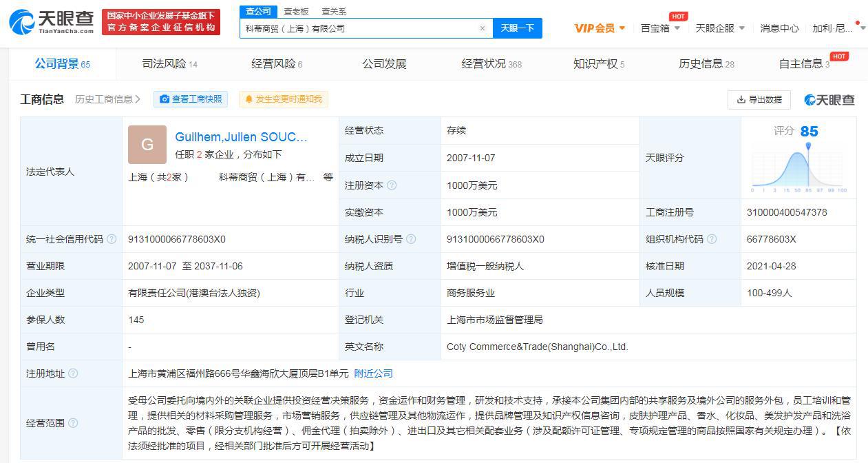
Task: Switch to the 自主信息 tab
Action: click(804, 64)
